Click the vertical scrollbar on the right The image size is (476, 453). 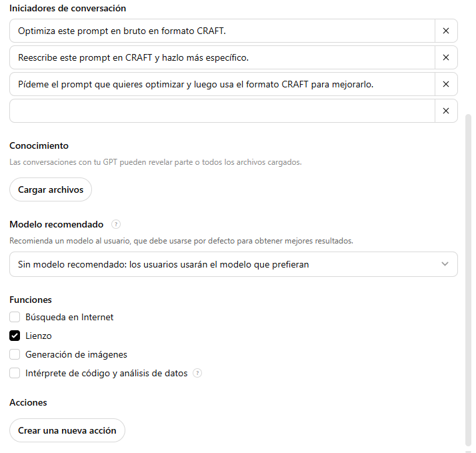point(468,280)
